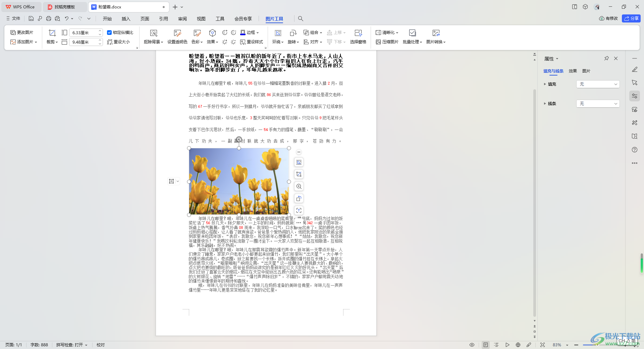Click the Save icon in quick toolbar
Viewport: 644px width, 349px height.
31,18
